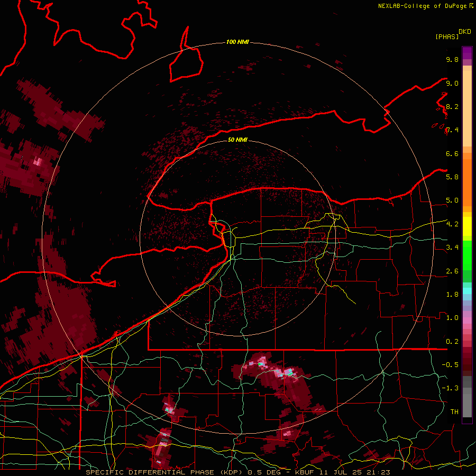Click the [PHAS] units label
The image size is (476, 476).
(447, 36)
